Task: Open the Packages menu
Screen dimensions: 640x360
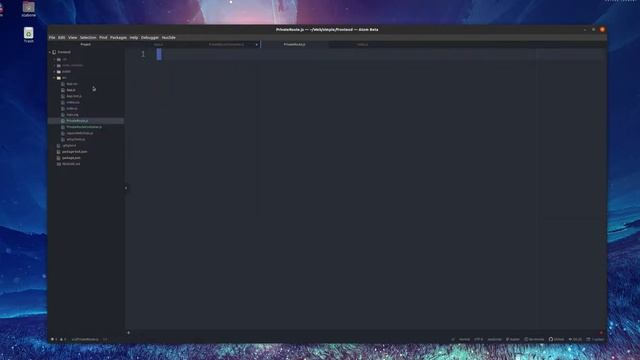Action: [118, 38]
